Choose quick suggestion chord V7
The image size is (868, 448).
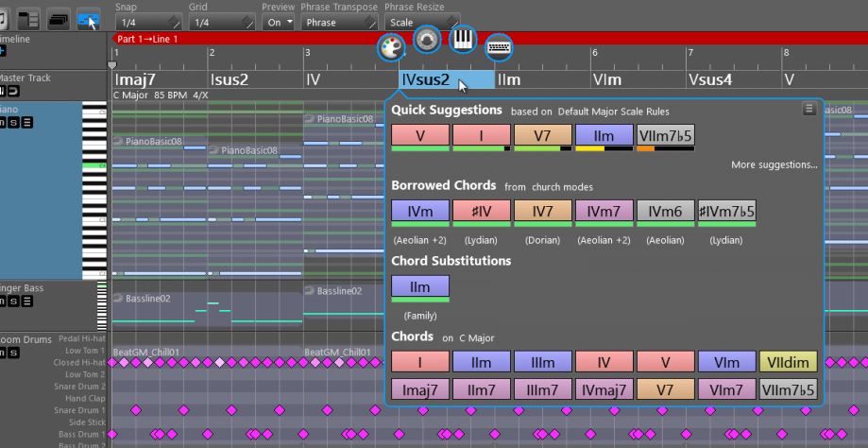(543, 135)
